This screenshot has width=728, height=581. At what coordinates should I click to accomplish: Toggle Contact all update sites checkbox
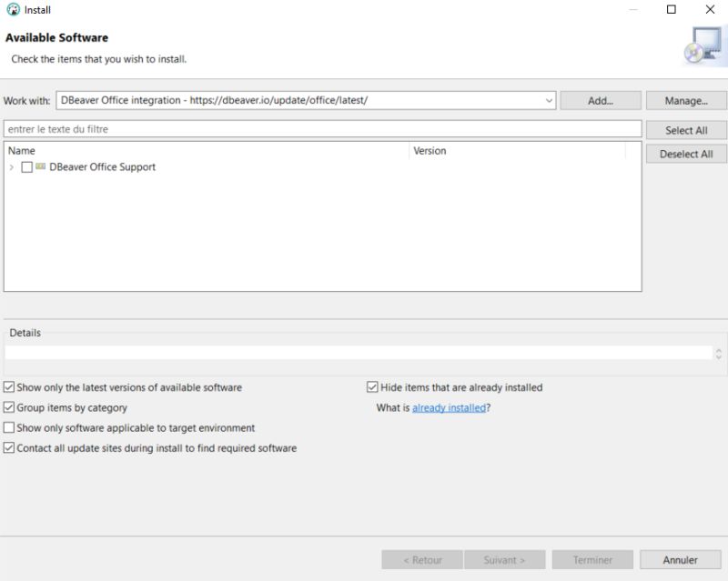point(9,448)
